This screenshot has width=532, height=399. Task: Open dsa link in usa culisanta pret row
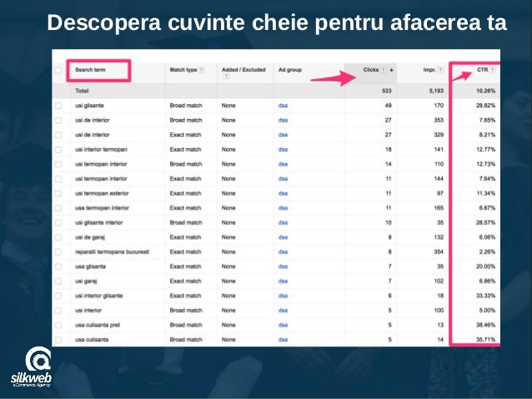pyautogui.click(x=283, y=325)
